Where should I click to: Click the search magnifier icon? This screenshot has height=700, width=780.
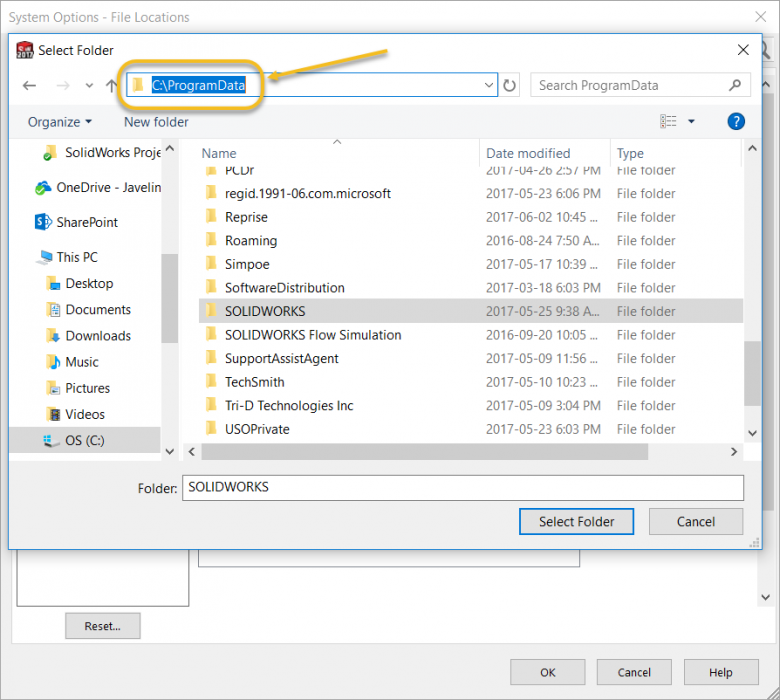pyautogui.click(x=735, y=85)
